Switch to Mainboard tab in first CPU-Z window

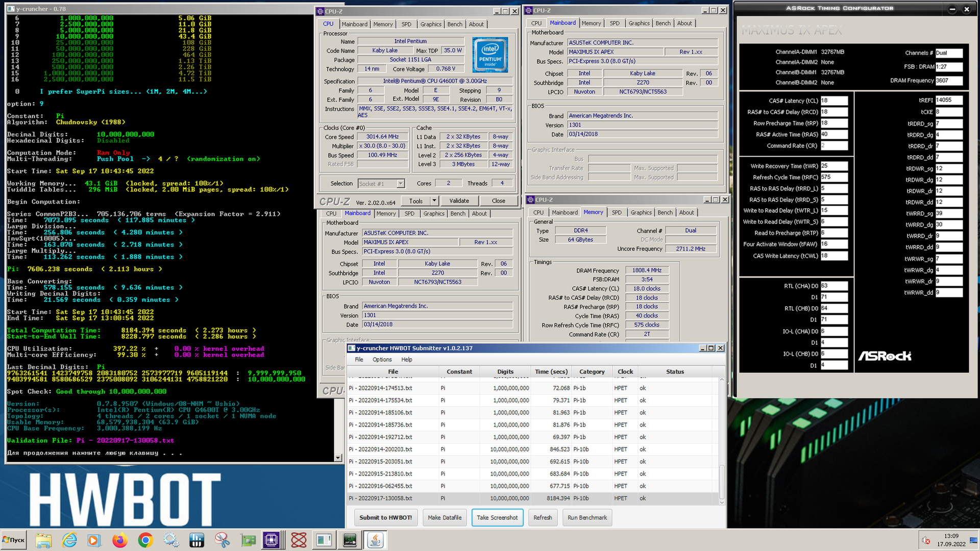point(354,24)
